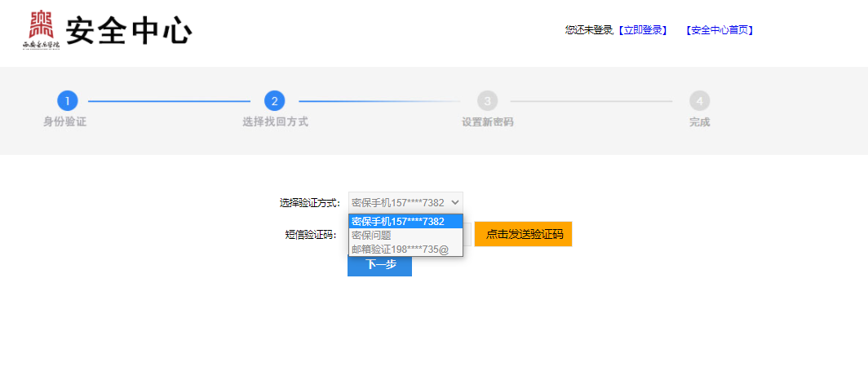Click step 3 circle icon
Screen dimensions: 868x371
point(487,101)
